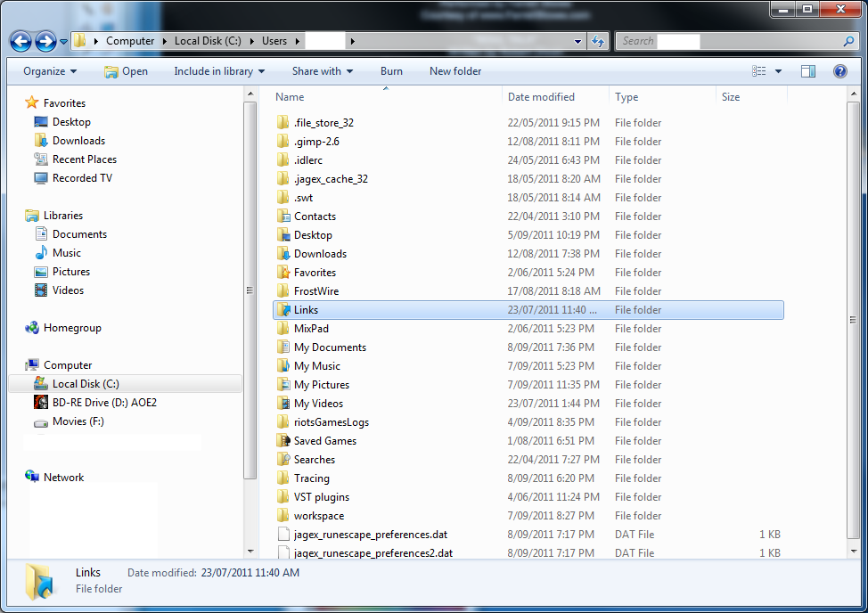Open the change view dropdown arrow
The height and width of the screenshot is (613, 868).
778,71
